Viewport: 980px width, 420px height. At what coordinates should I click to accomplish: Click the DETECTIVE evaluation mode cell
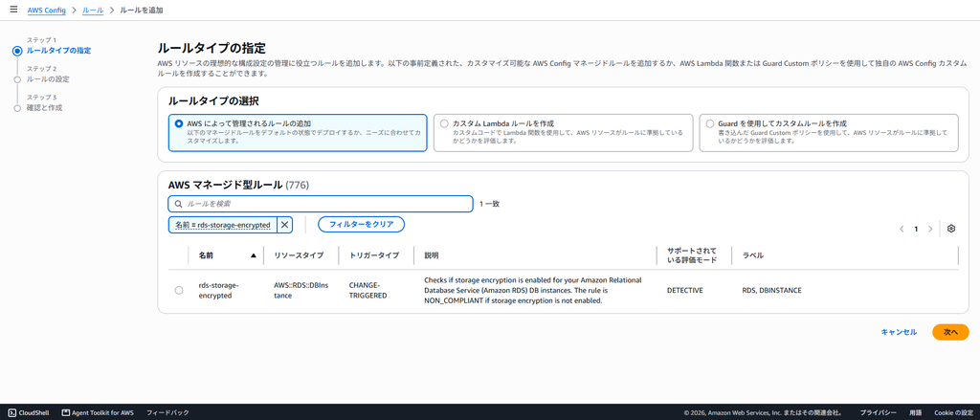click(685, 291)
